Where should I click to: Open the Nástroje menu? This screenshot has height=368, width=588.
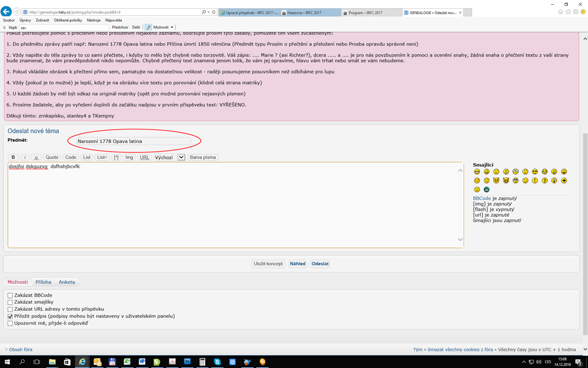(93, 20)
